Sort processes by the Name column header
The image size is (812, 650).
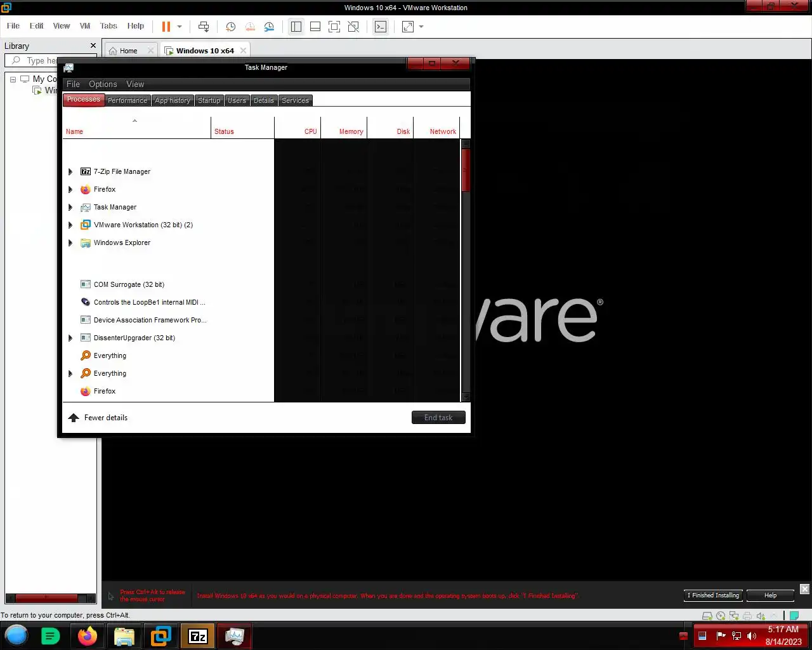(136, 128)
